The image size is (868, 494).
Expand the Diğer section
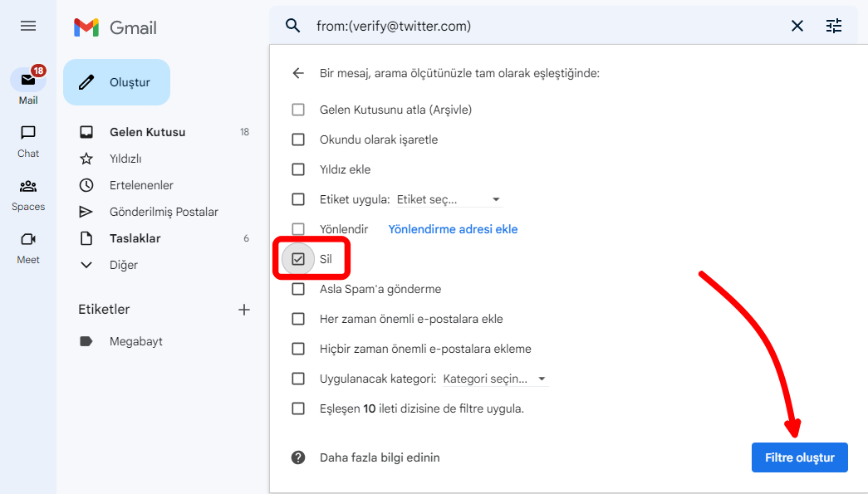[124, 265]
